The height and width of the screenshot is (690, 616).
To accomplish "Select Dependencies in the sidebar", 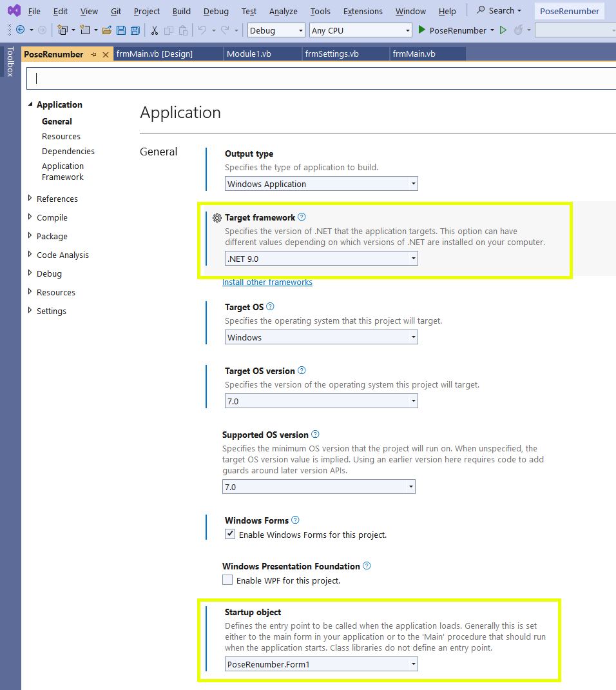I will [68, 152].
